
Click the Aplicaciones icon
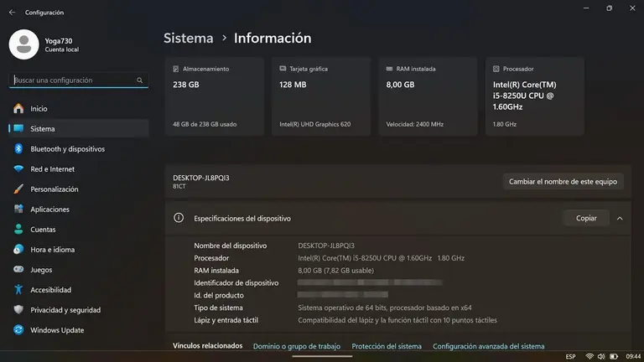coord(18,209)
